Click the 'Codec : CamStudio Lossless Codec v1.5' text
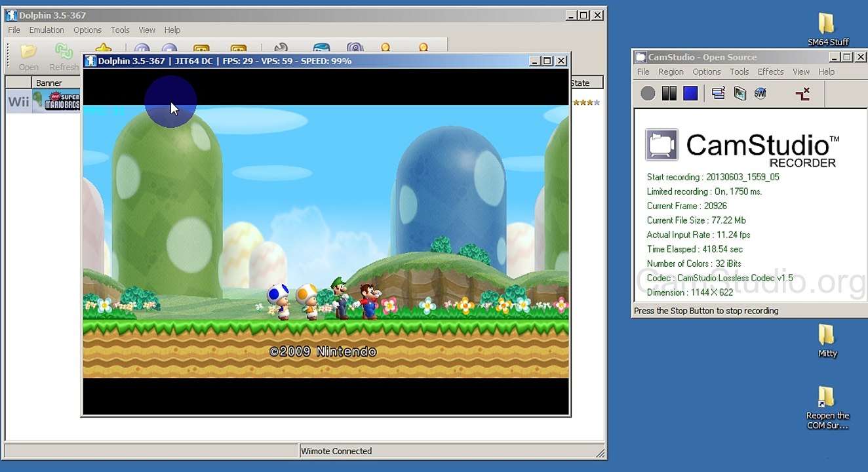Screen dimensions: 868x472 pyautogui.click(x=720, y=278)
